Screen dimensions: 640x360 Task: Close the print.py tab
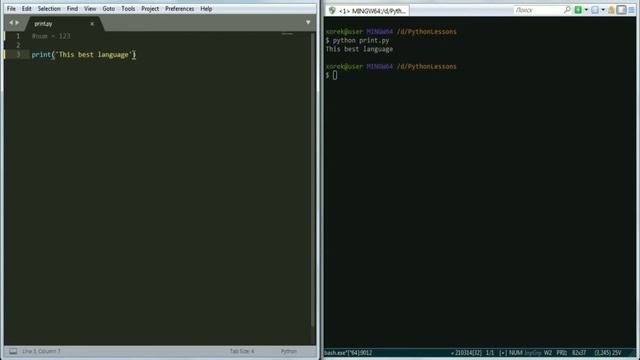tap(92, 24)
